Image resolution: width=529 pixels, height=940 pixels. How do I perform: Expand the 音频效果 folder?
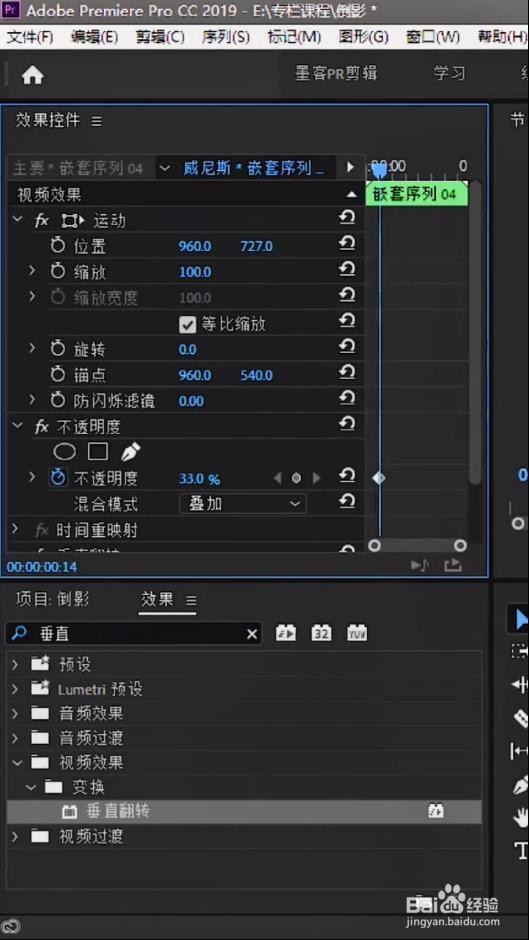tap(16, 713)
